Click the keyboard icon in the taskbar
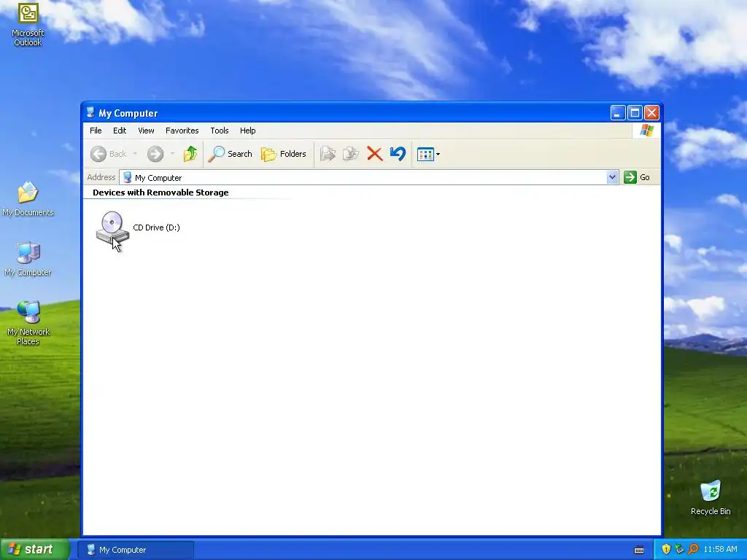The width and height of the screenshot is (747, 560). 639,550
